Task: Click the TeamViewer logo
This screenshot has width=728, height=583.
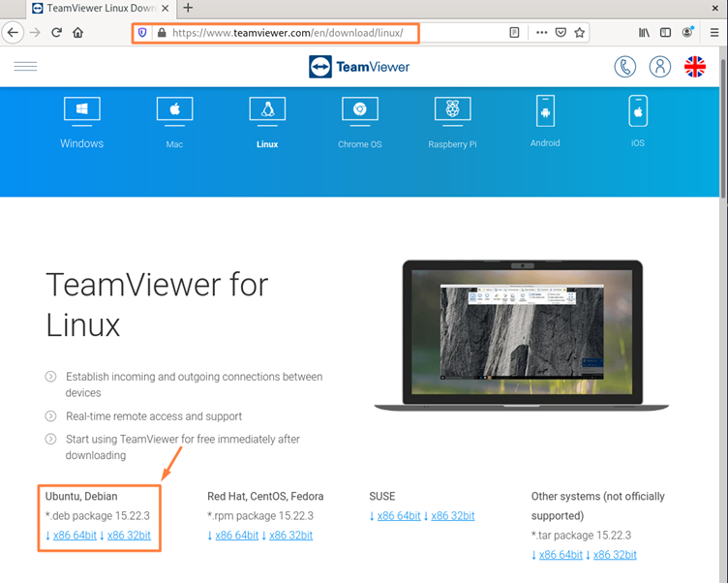Action: click(359, 67)
